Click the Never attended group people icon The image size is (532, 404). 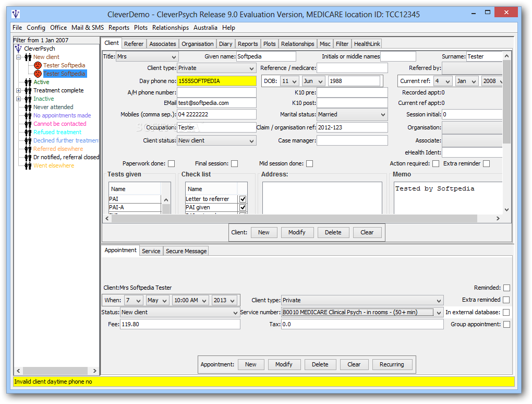(x=28, y=107)
